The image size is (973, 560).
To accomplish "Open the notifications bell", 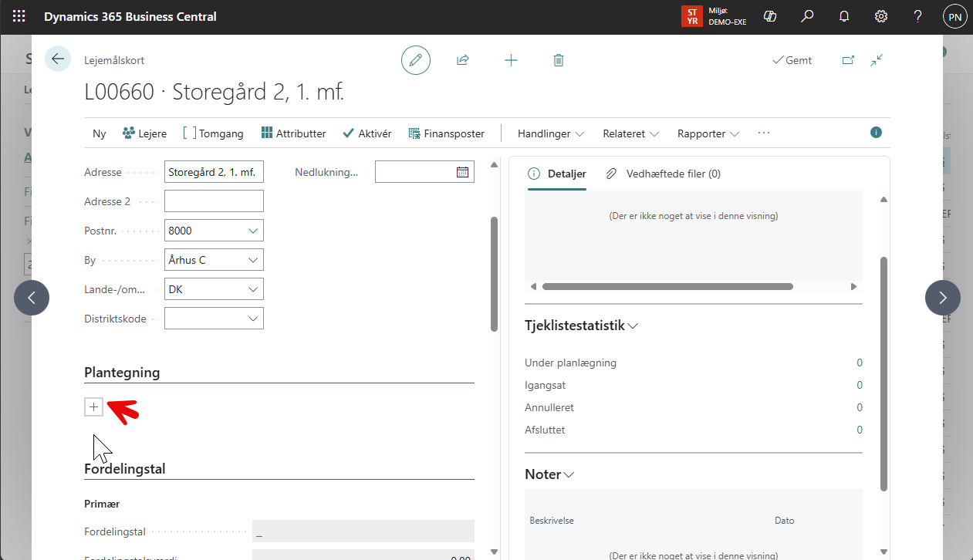I will click(844, 16).
